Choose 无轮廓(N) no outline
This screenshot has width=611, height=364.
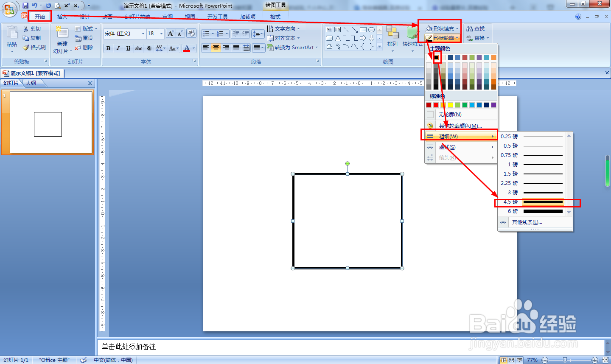[x=461, y=115]
